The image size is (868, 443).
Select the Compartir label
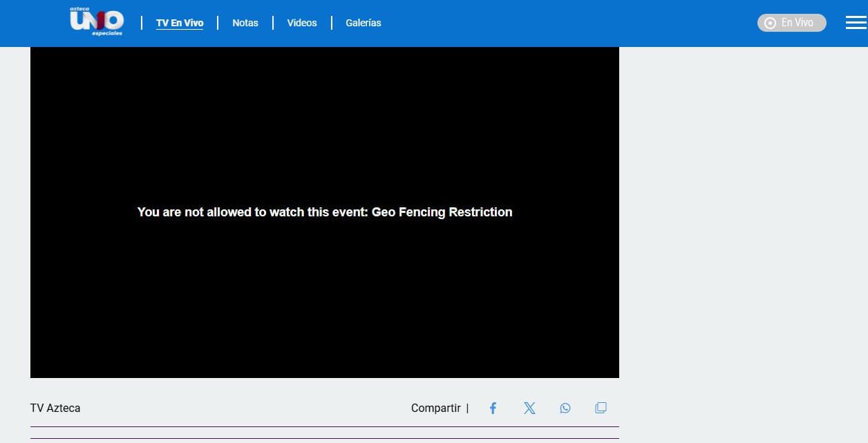click(435, 408)
